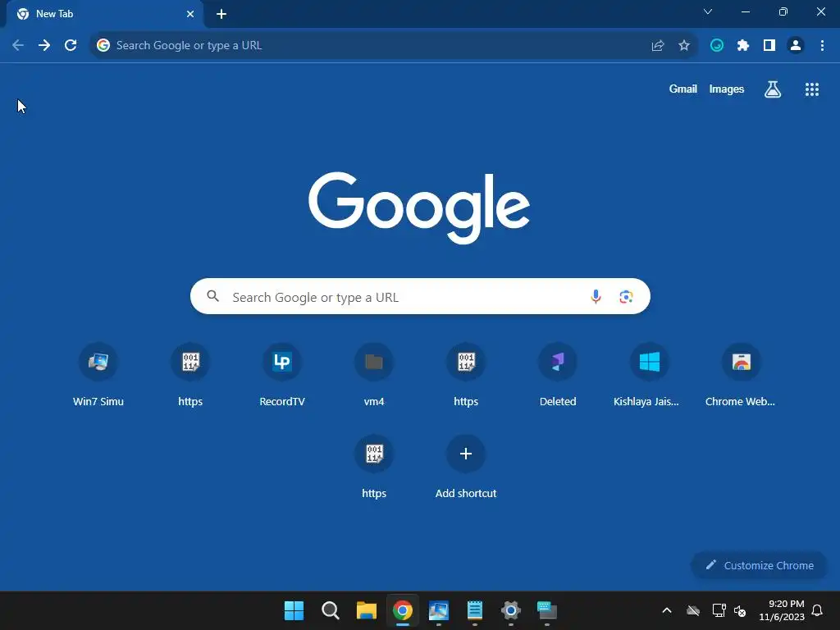Click the Chrome icon in the taskbar
Screen dimensions: 840x630
[x=402, y=610]
